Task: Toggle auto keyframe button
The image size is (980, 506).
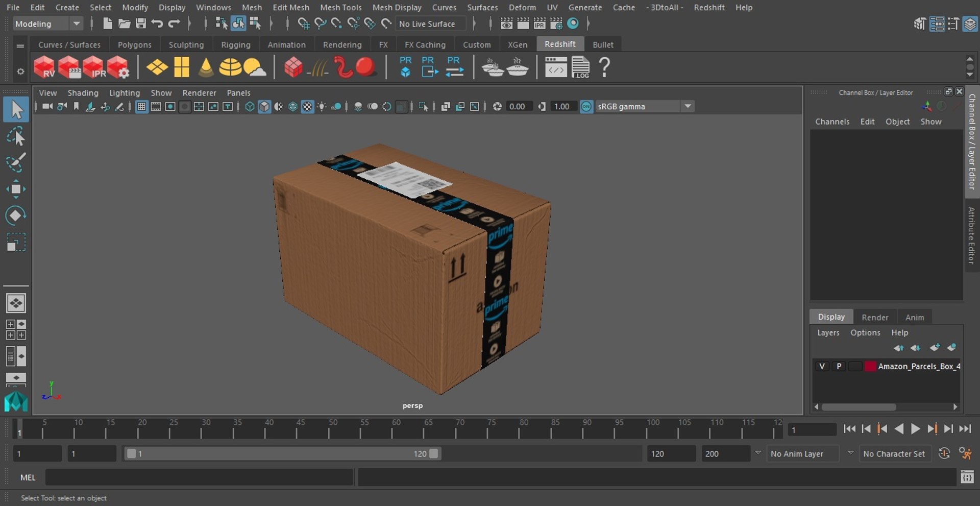Action: click(944, 453)
